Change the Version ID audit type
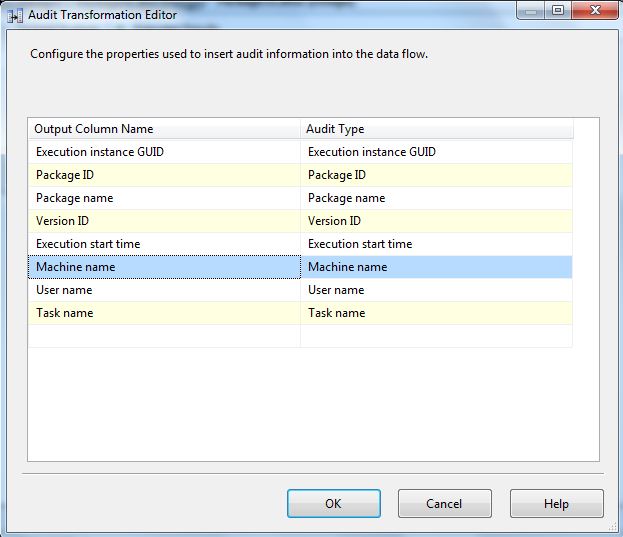This screenshot has height=537, width=623. coord(436,221)
